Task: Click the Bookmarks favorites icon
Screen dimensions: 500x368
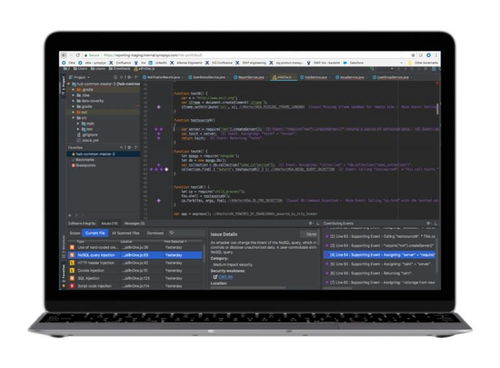Action: 73,160
